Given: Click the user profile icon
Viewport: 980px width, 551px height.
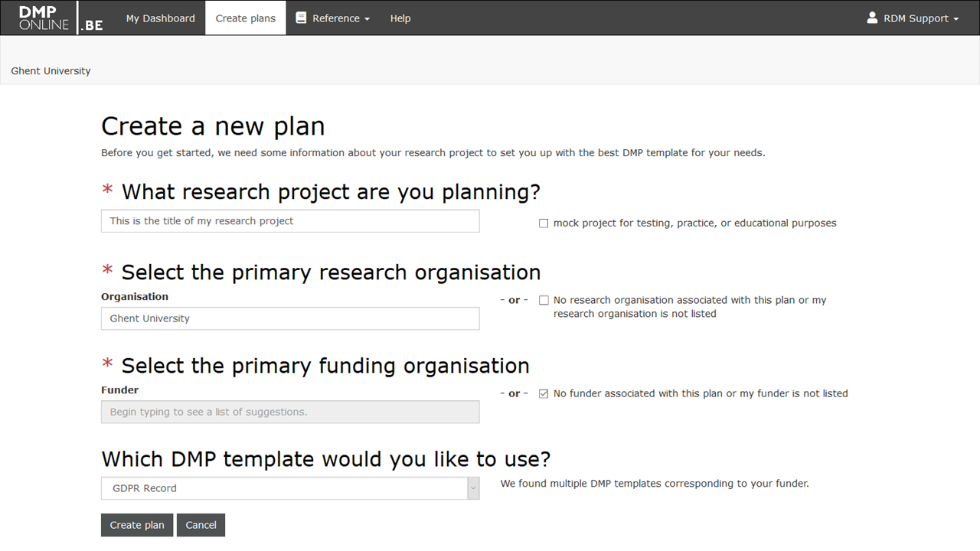Looking at the screenshot, I should (872, 18).
